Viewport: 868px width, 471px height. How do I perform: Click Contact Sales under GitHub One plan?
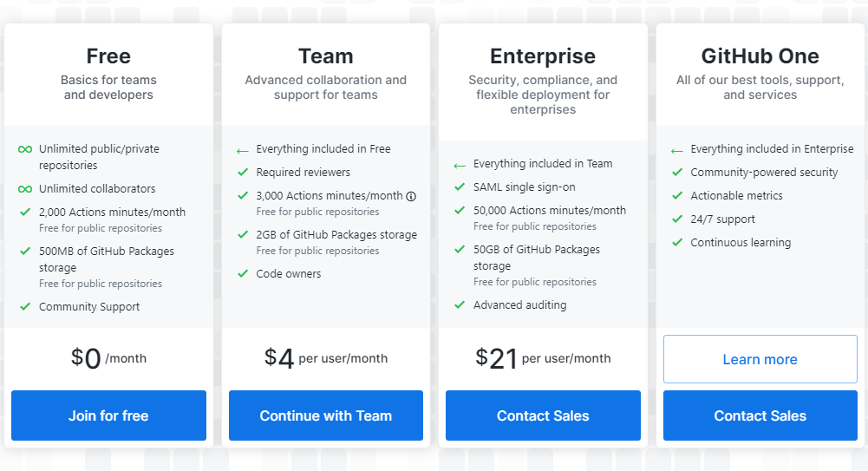click(760, 415)
